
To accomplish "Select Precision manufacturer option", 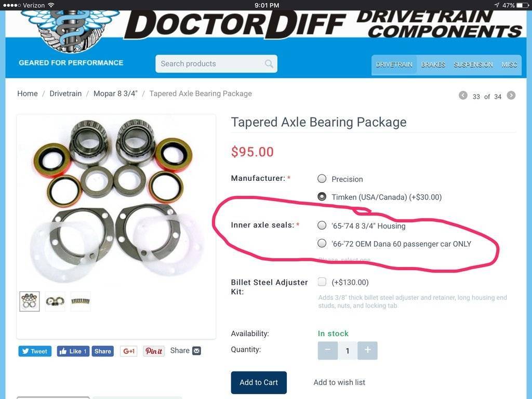I will click(x=322, y=179).
